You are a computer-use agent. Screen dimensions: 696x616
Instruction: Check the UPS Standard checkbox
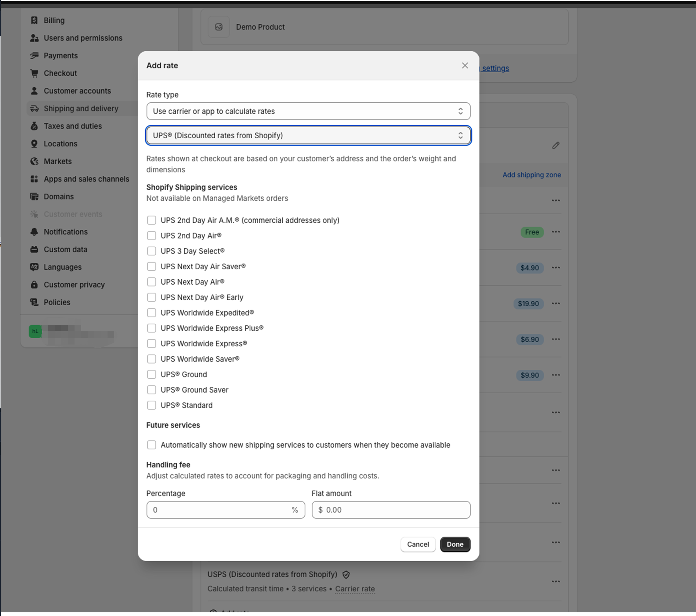coord(151,405)
